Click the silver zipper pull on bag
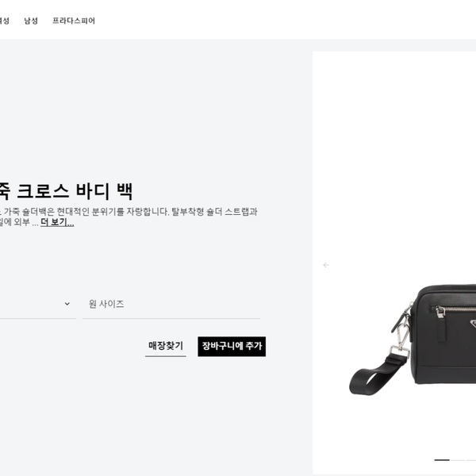 440,312
